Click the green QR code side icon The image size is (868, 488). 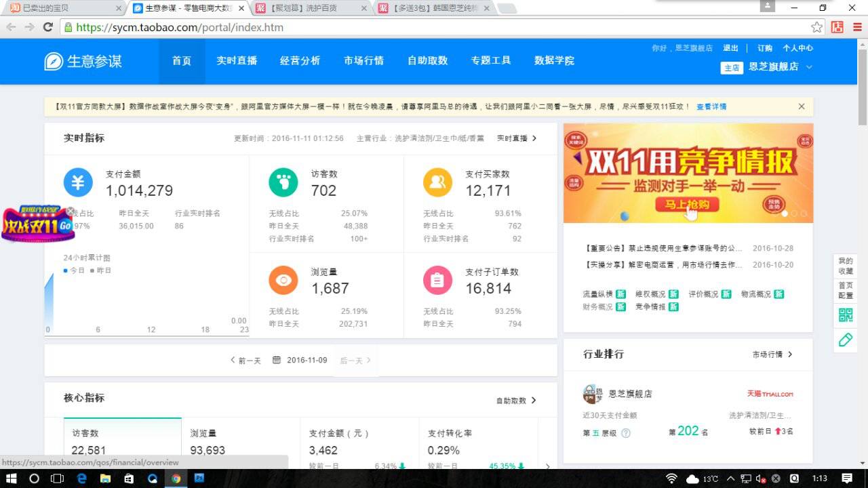click(x=846, y=315)
